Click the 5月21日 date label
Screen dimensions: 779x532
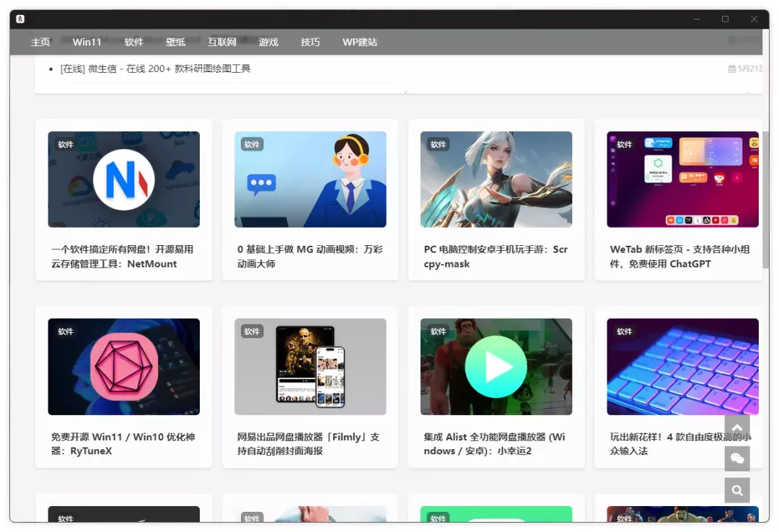click(745, 68)
